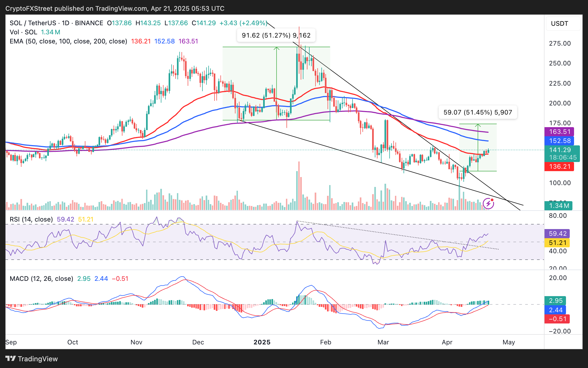Click the 1.34 M volume tag
Viewport: 588px width, 368px height.
[x=559, y=206]
